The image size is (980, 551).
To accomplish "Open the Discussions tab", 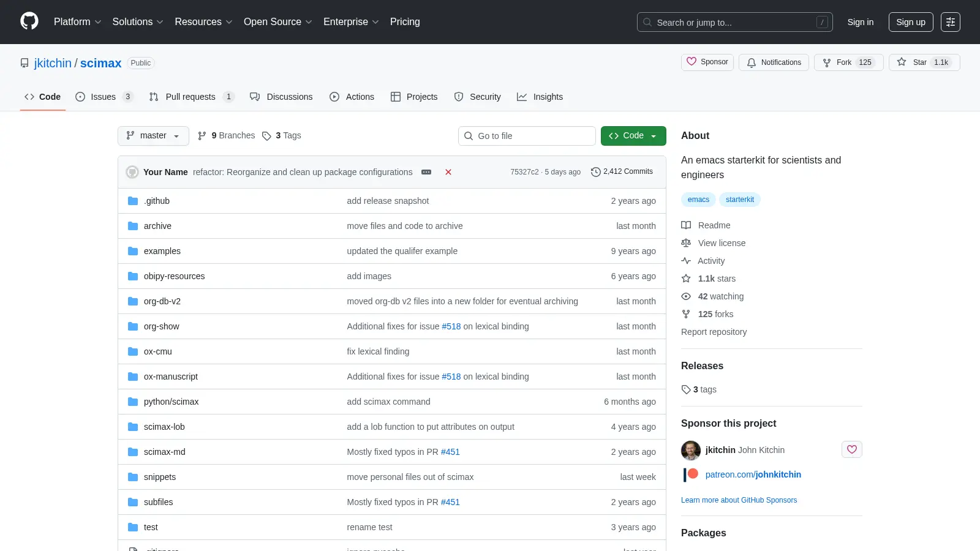I will [281, 97].
